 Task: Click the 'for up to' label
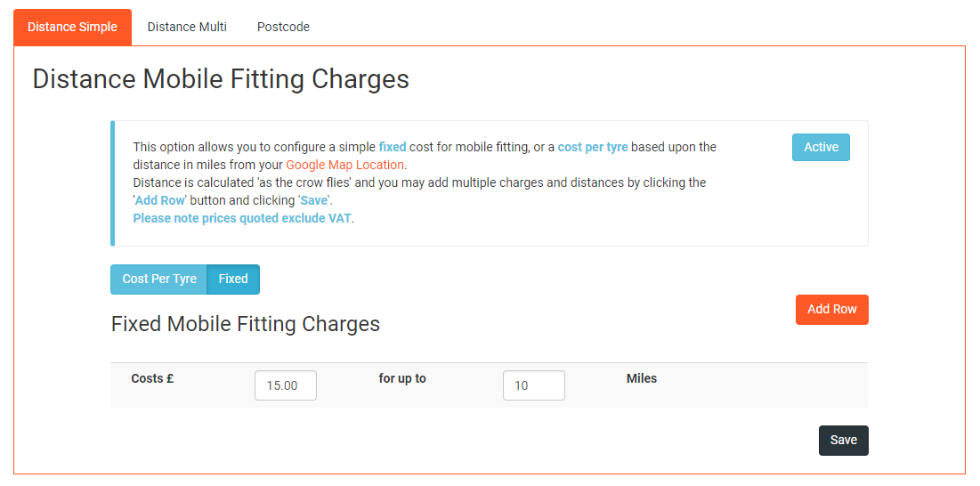402,378
